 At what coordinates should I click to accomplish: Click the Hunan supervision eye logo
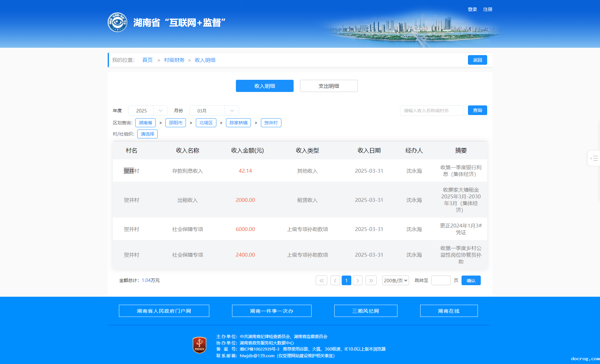coord(117,22)
